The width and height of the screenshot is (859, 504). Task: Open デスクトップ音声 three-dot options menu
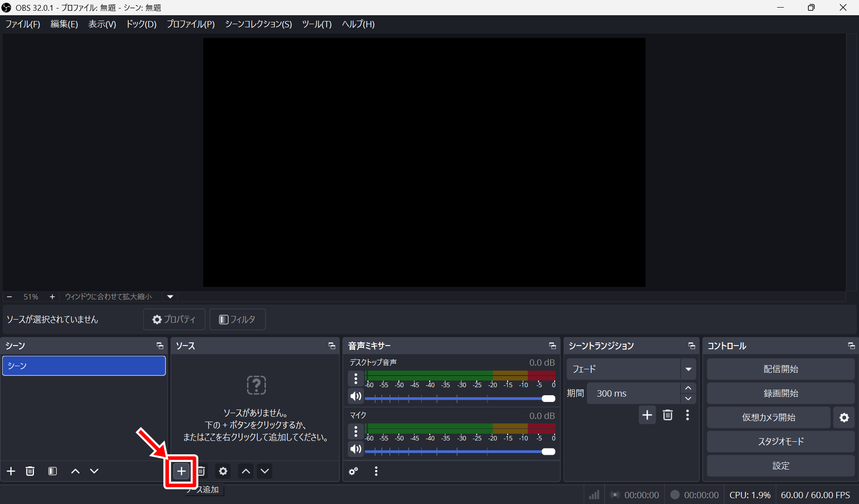click(356, 379)
